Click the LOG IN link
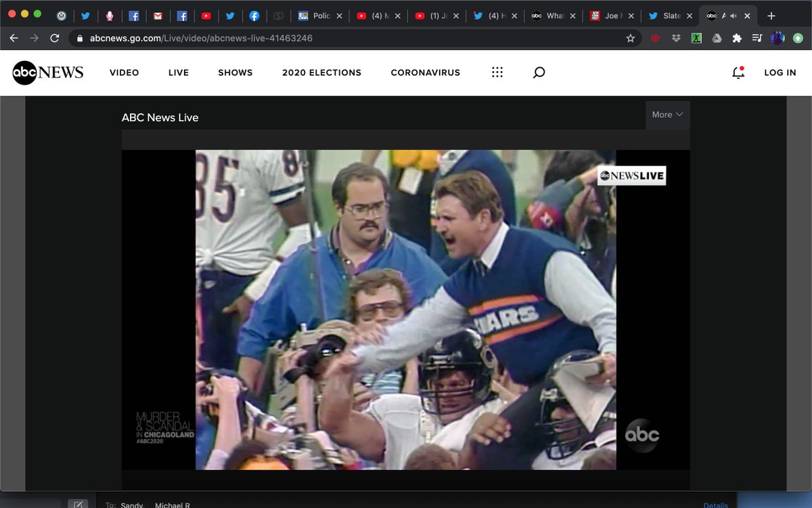Screen dimensions: 812x508 (780, 72)
